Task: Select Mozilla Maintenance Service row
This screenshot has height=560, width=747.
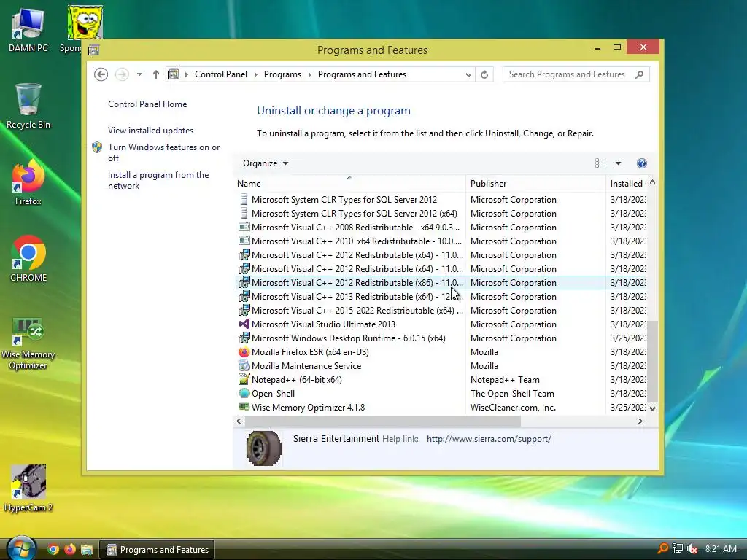Action: (x=441, y=366)
